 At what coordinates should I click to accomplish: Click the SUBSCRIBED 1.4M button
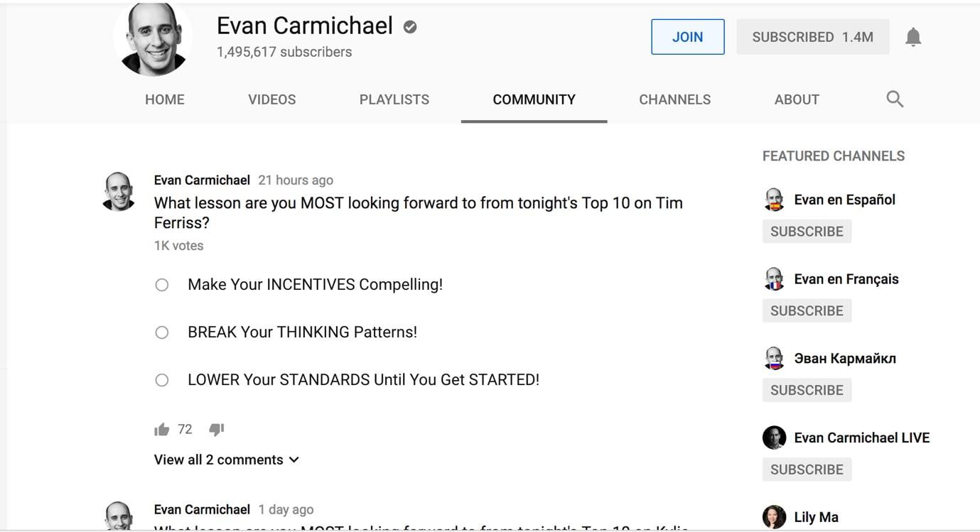pyautogui.click(x=813, y=37)
